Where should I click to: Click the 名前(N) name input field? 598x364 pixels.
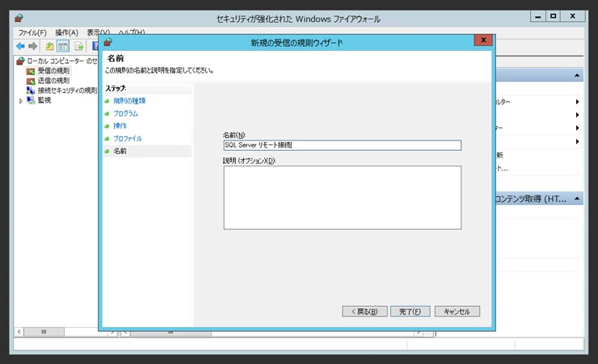[342, 145]
